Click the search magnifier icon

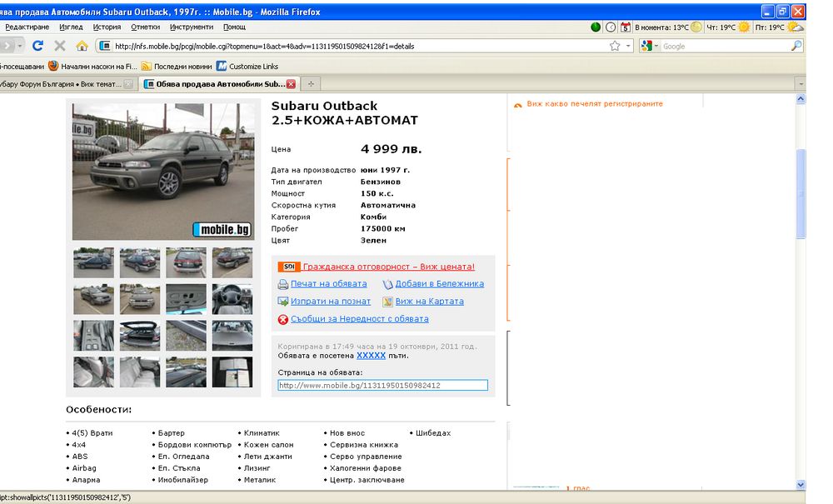796,46
